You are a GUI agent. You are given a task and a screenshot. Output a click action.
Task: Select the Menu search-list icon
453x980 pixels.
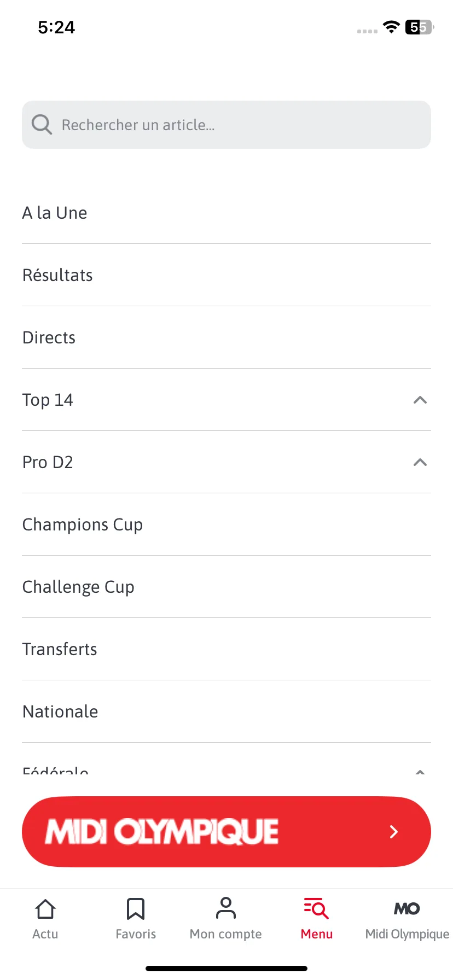coord(316,908)
